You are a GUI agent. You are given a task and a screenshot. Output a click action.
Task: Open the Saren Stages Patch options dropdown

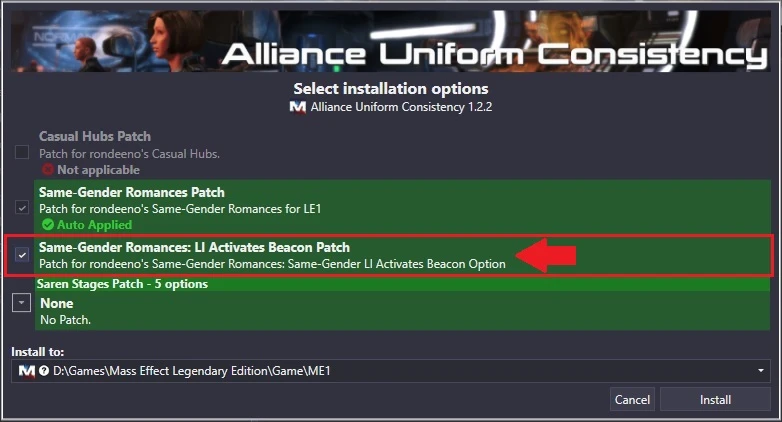[21, 302]
